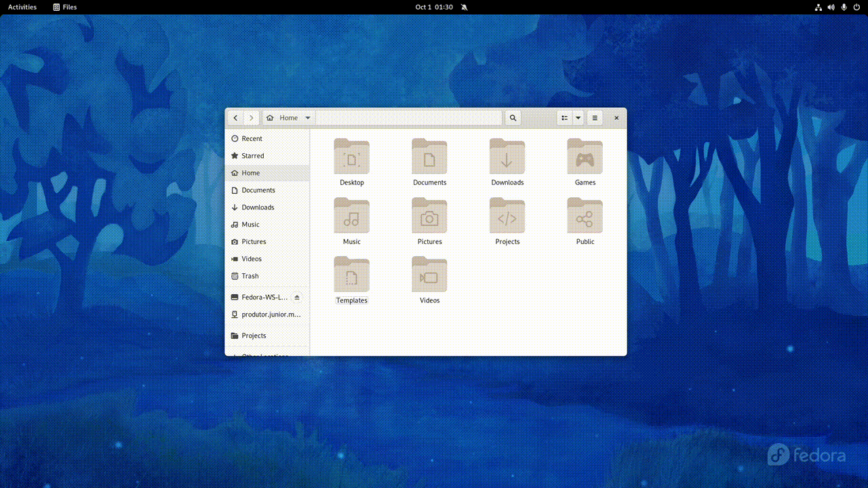Select the Pictures folder icon in grid

(x=429, y=216)
